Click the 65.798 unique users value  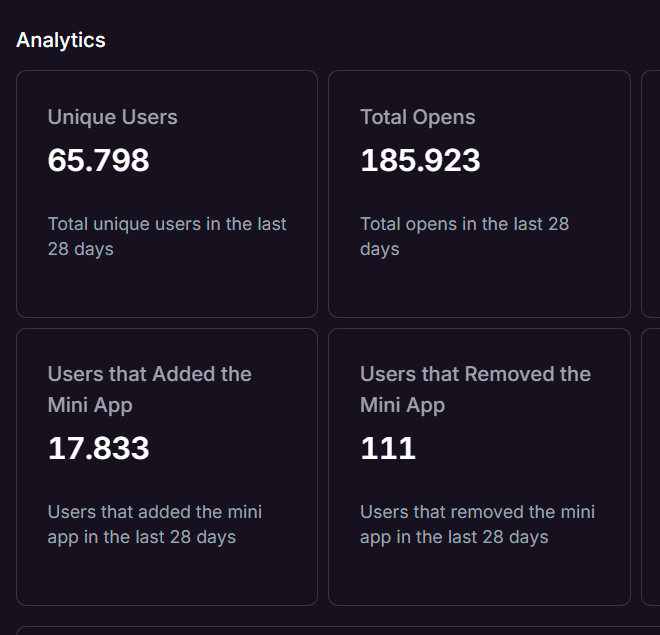click(98, 160)
